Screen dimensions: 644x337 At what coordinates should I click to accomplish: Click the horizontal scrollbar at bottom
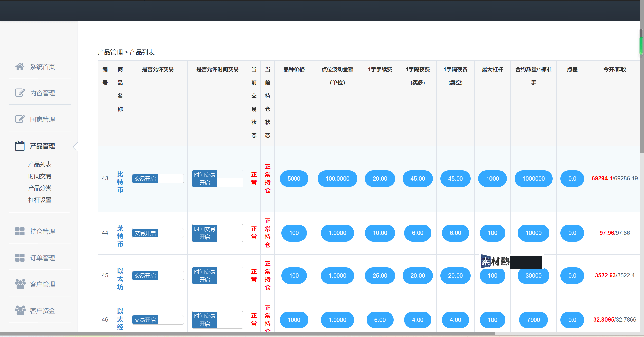(247, 334)
